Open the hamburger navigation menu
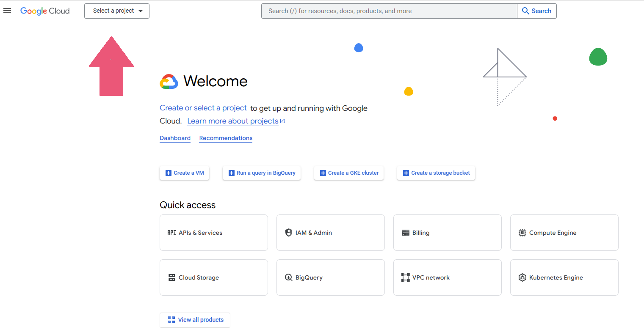The height and width of the screenshot is (335, 644). coord(7,11)
